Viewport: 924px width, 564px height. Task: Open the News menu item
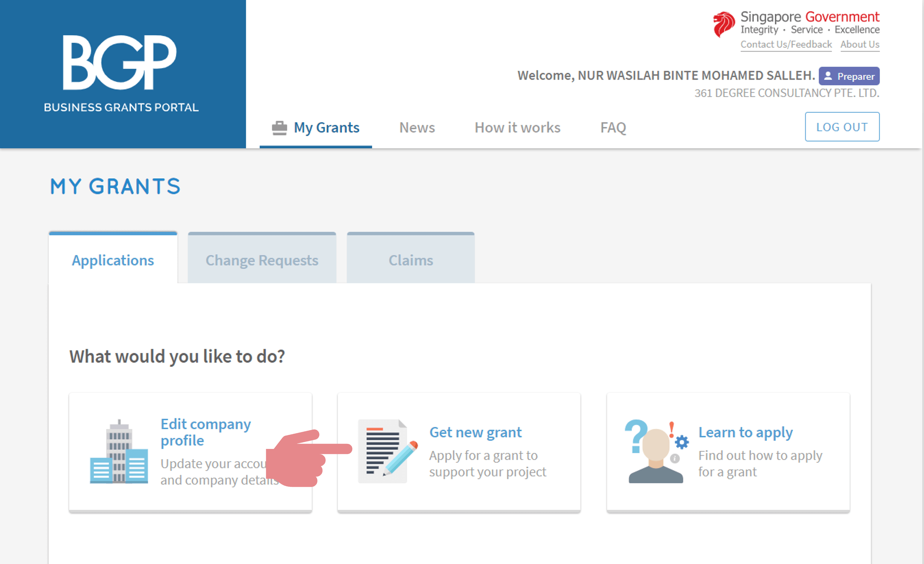(417, 128)
